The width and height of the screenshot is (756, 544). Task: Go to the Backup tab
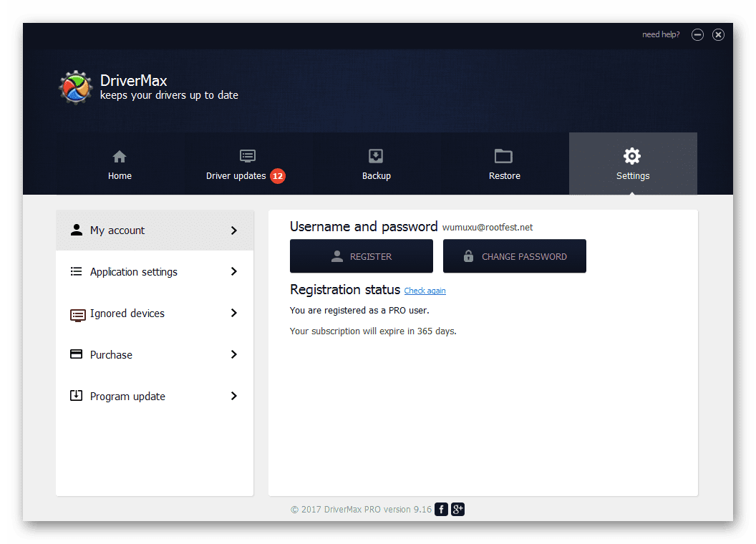[376, 164]
